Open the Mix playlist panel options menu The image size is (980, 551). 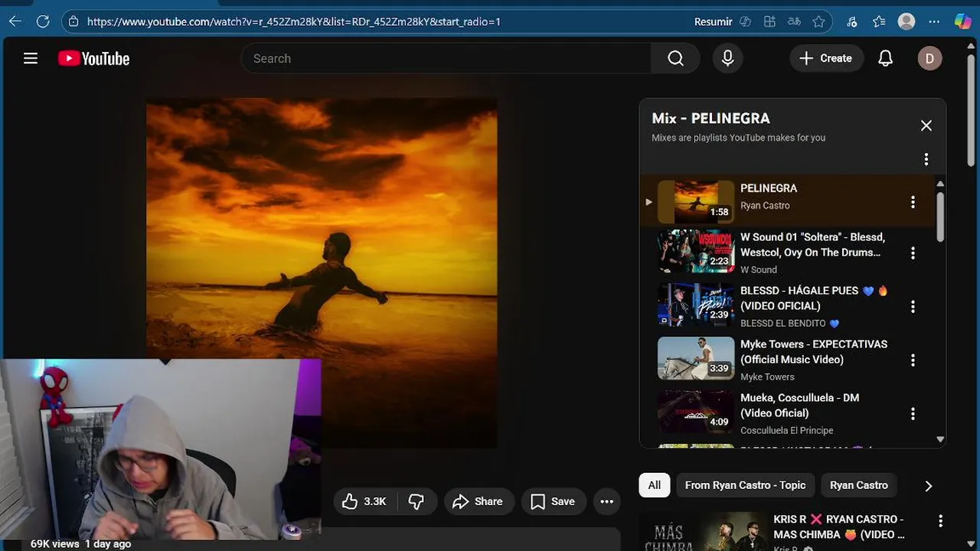(926, 159)
